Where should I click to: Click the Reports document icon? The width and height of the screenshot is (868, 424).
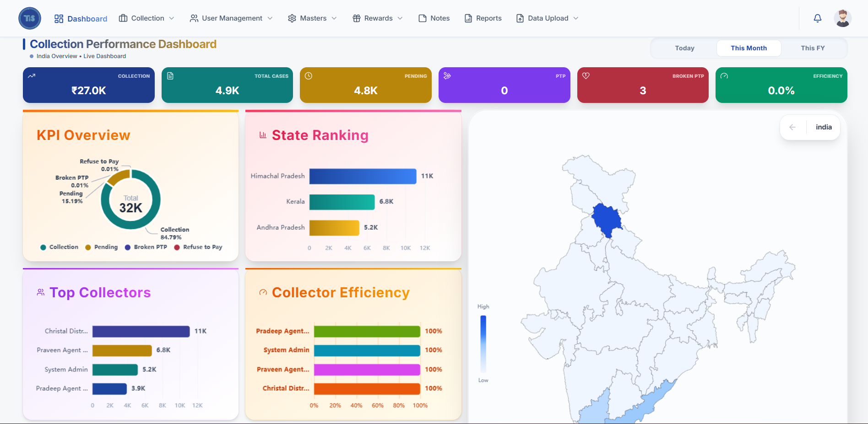[468, 18]
